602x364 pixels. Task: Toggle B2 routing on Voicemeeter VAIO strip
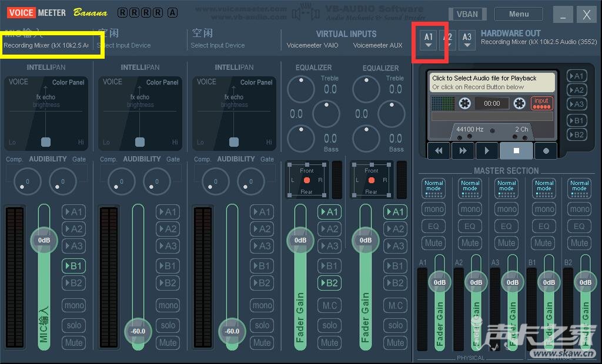click(329, 283)
